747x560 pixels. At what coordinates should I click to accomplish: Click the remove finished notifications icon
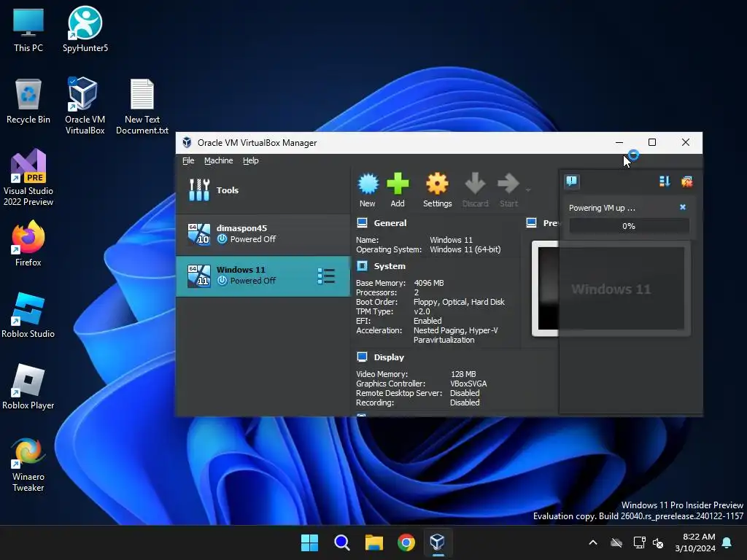point(686,182)
